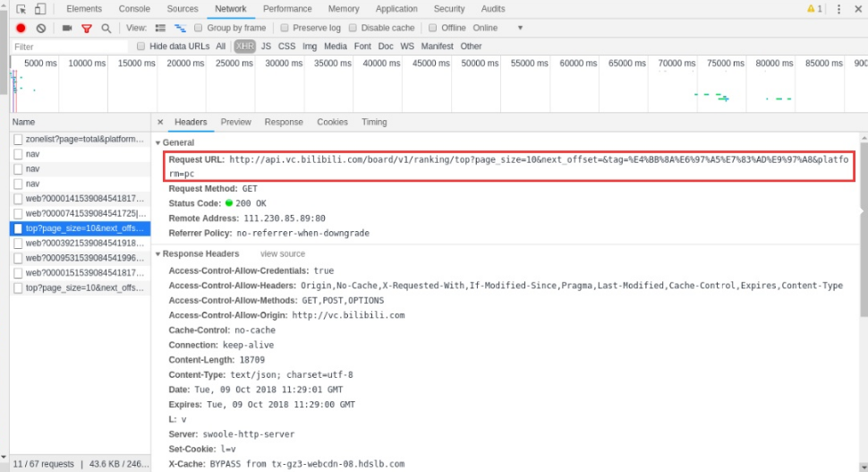The width and height of the screenshot is (868, 472).
Task: Select the last top?page_size=10 request row
Action: pos(80,288)
